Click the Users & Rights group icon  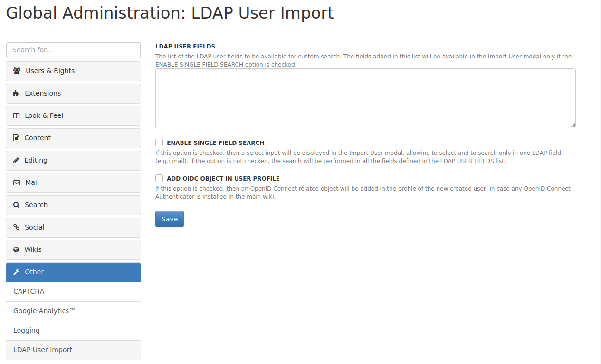tap(17, 71)
